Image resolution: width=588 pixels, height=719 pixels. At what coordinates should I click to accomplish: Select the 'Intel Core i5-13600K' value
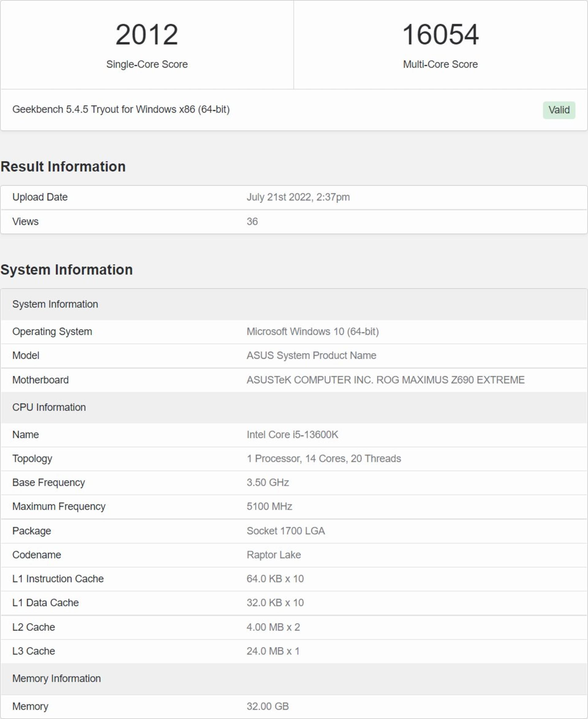click(292, 435)
